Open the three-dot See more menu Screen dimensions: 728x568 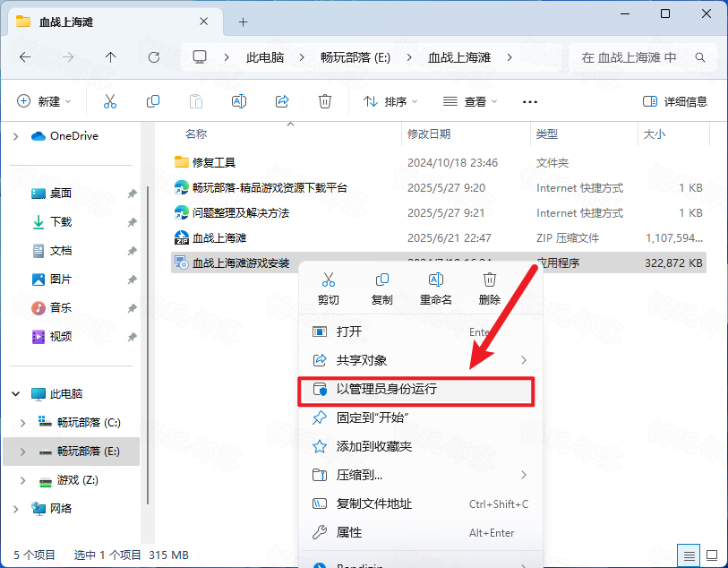[x=530, y=102]
